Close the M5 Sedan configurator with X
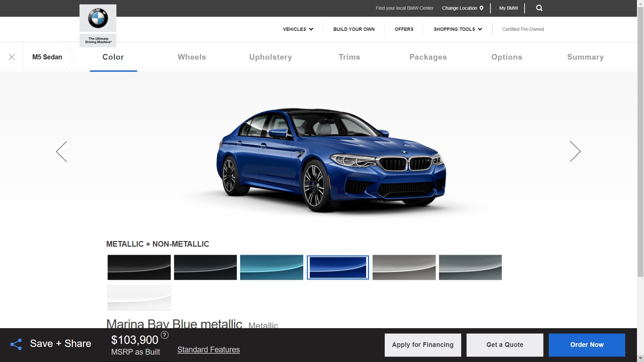 point(12,57)
